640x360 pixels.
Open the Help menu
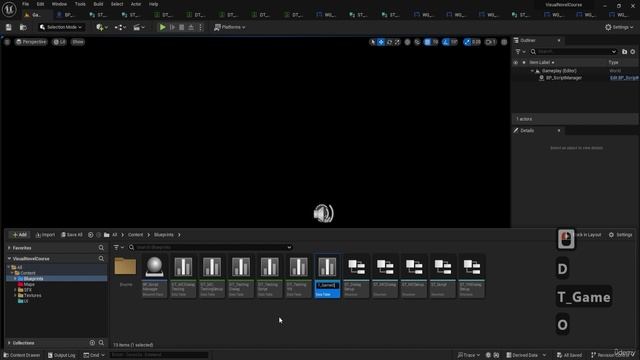153,4
